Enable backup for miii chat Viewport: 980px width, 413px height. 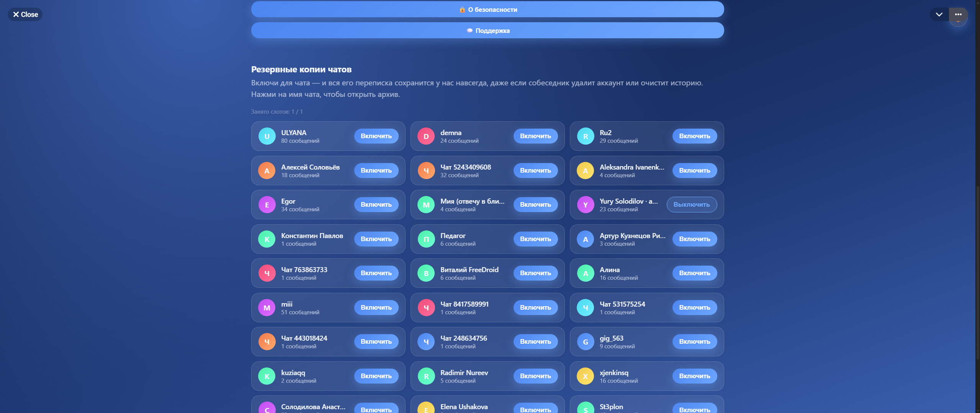[x=376, y=308]
